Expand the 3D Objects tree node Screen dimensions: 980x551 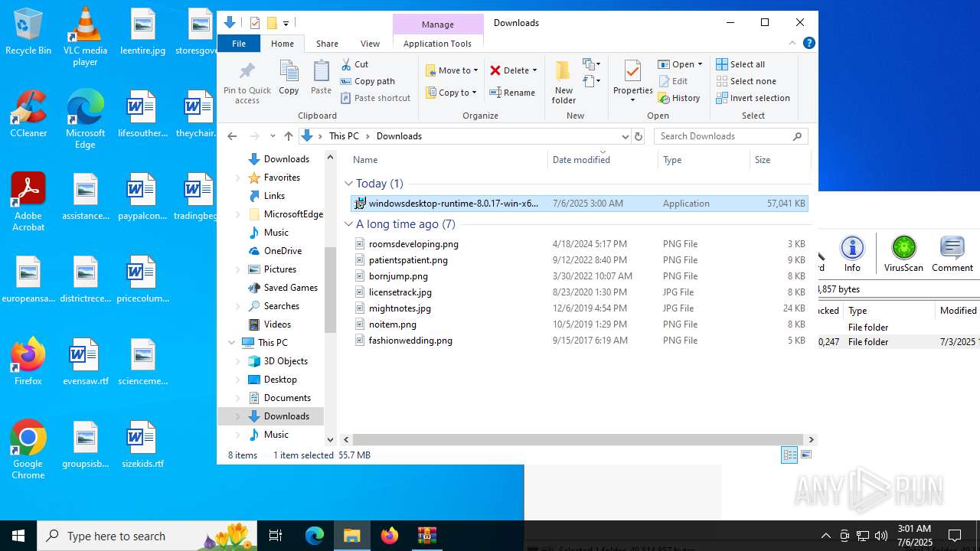pos(237,361)
